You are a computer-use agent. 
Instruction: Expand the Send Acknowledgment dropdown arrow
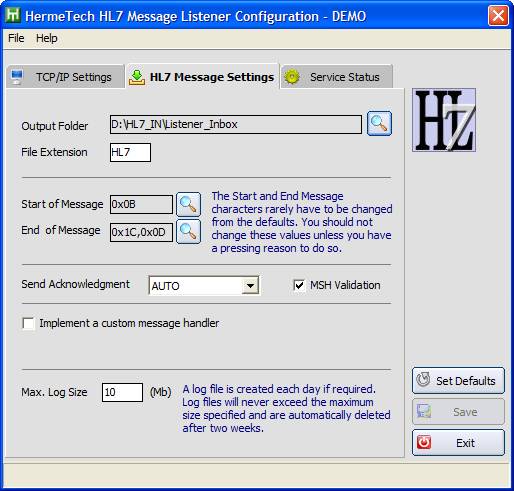click(250, 286)
